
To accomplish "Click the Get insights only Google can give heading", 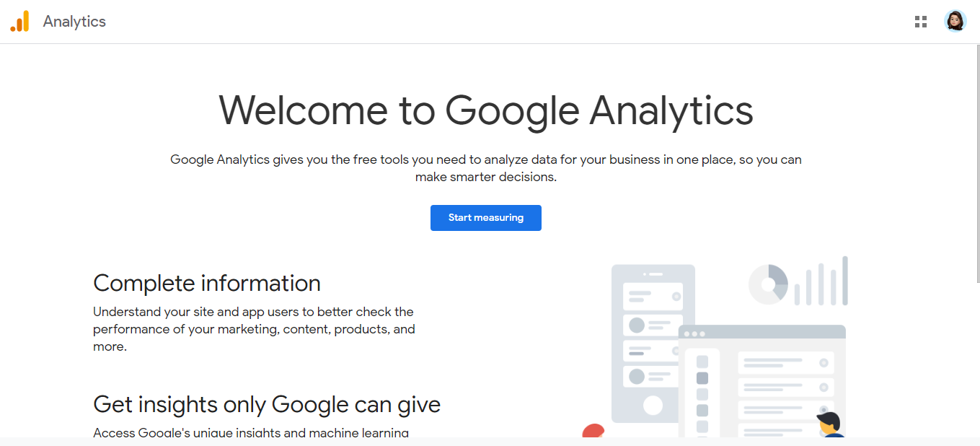I will click(x=267, y=404).
